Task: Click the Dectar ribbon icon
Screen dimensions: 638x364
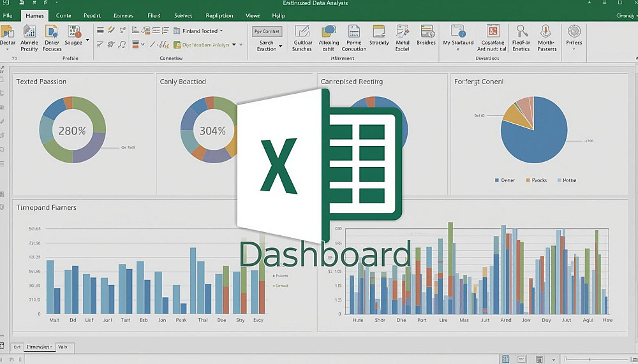Action: pyautogui.click(x=6, y=31)
